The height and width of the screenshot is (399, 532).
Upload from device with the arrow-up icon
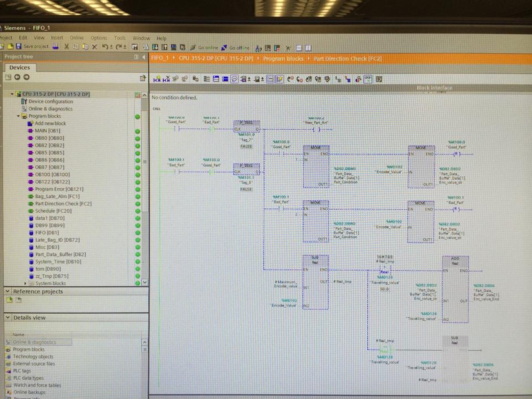(x=164, y=47)
